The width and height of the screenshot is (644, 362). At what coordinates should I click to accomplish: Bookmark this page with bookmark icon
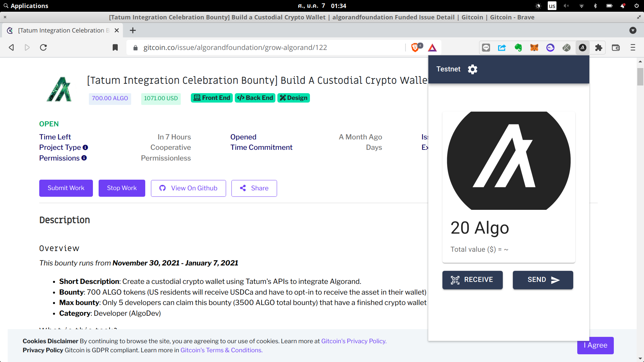tap(115, 48)
